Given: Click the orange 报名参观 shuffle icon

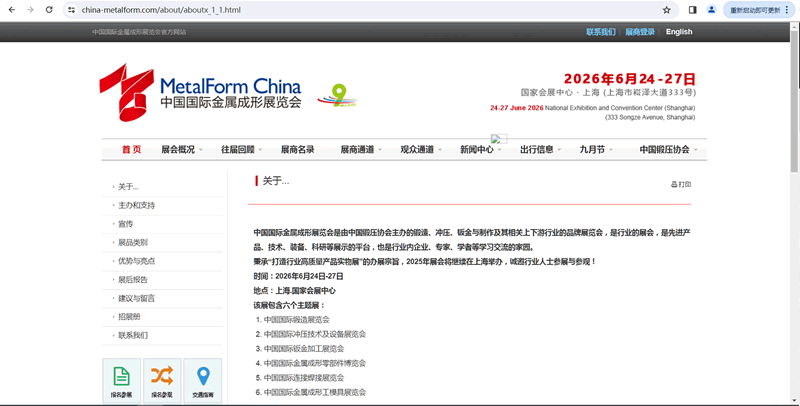Looking at the screenshot, I should 162,378.
